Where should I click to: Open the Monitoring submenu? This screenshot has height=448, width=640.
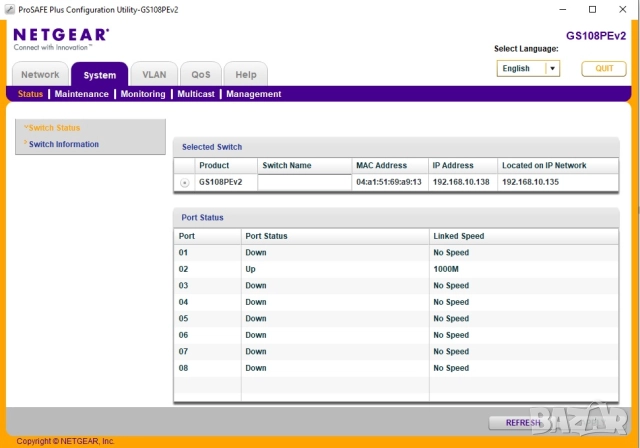pyautogui.click(x=143, y=94)
